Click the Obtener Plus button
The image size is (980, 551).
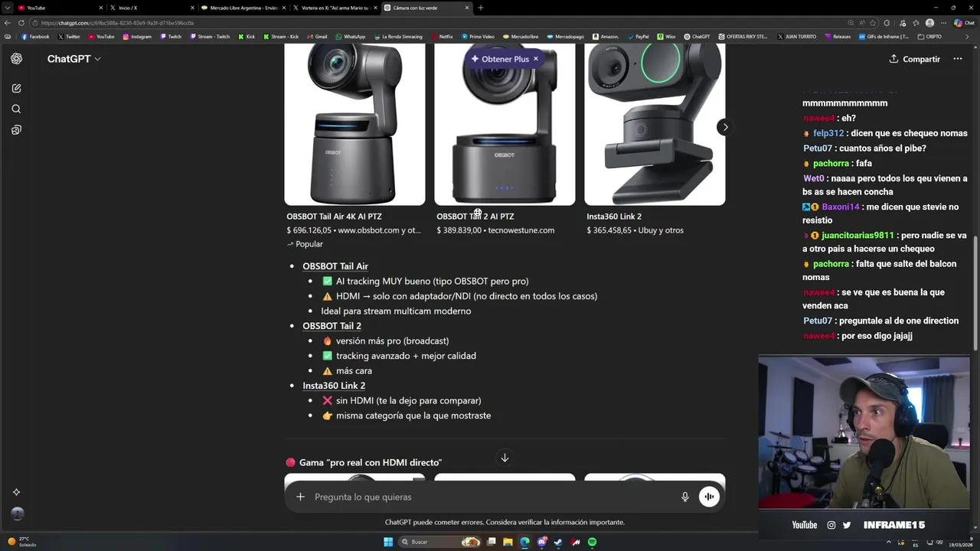500,59
